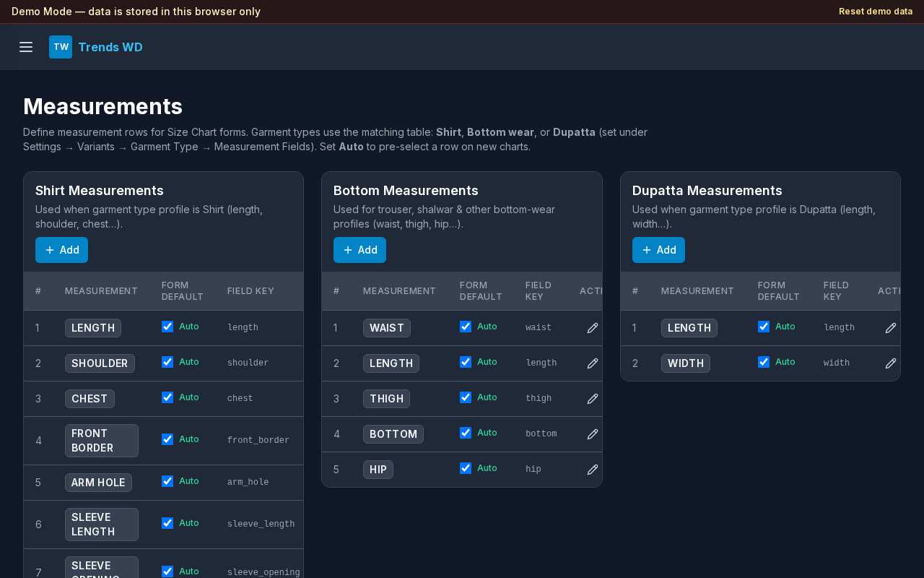This screenshot has height=578, width=924.
Task: Click Reset demo data
Action: pyautogui.click(x=876, y=12)
